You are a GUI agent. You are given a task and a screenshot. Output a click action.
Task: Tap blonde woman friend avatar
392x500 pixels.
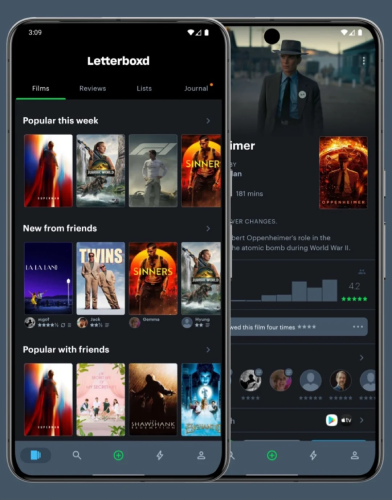click(x=281, y=380)
